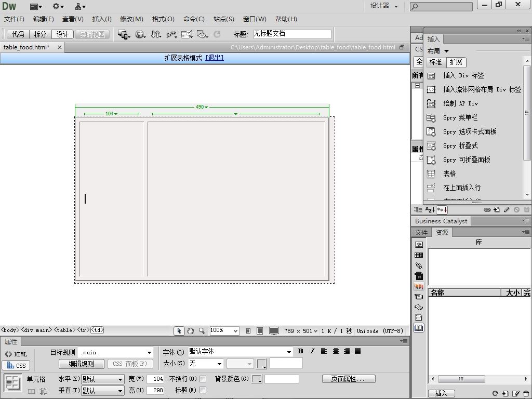
Task: Click the 编辑规则 button
Action: (x=81, y=364)
